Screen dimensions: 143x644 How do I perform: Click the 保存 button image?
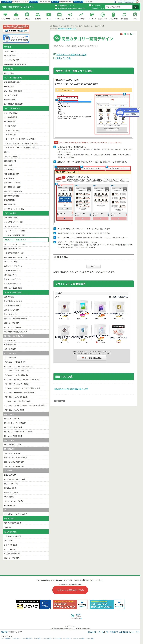point(93,266)
